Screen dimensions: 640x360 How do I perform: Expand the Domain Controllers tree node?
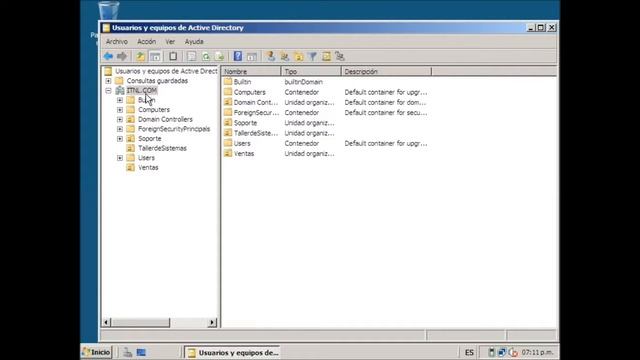click(120, 120)
